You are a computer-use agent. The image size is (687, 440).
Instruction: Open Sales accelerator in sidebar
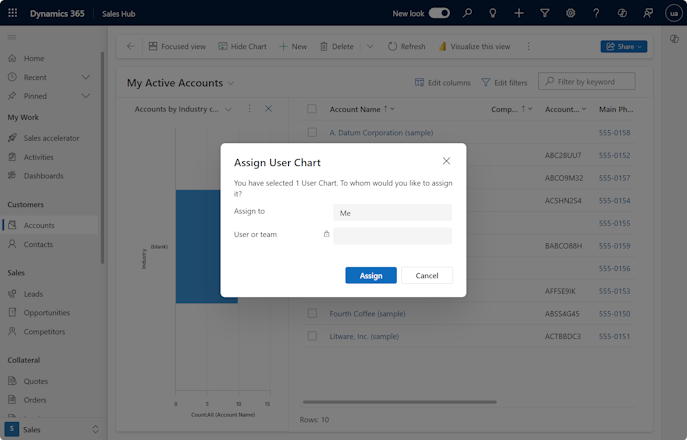point(50,138)
